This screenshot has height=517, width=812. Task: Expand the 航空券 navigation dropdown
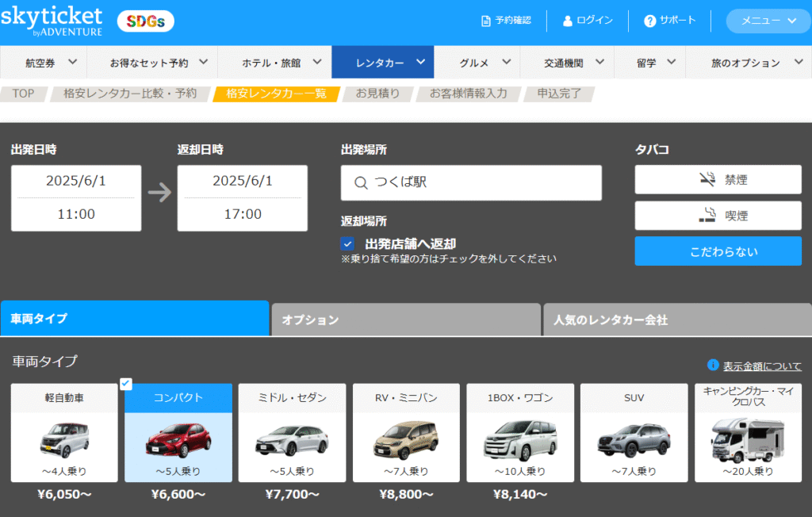point(51,63)
